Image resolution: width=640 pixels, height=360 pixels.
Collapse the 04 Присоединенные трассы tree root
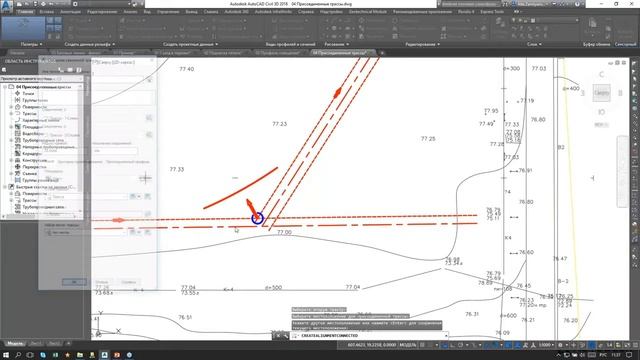[x=5, y=87]
